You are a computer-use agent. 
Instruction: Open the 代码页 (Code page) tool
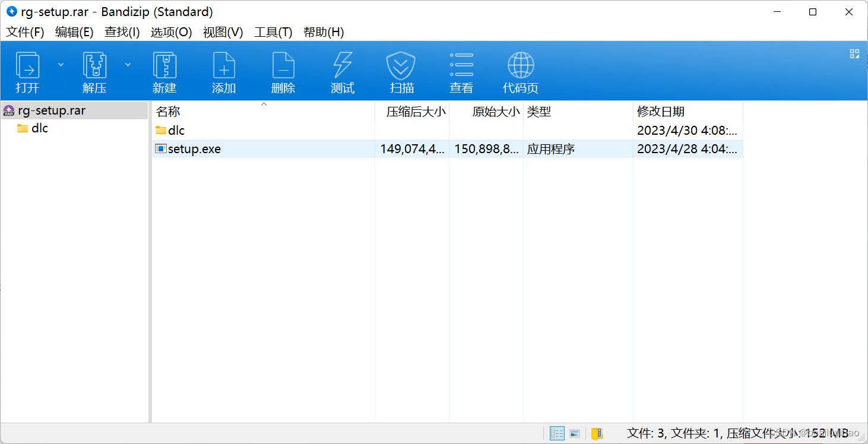point(521,71)
